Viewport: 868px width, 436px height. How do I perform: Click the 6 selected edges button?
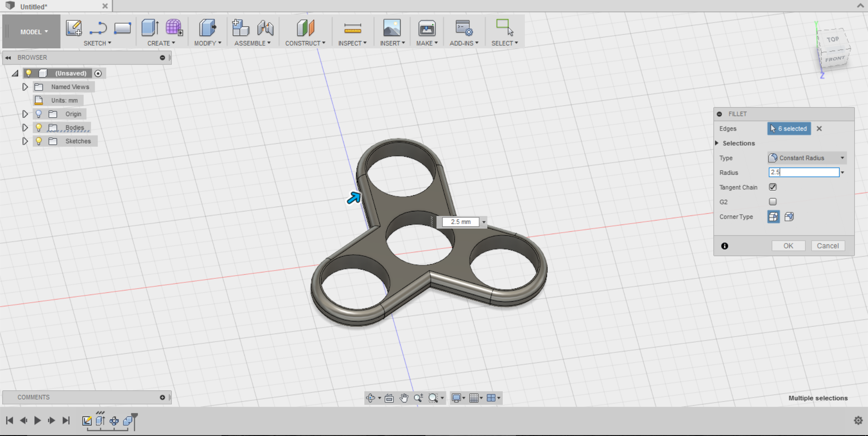789,129
